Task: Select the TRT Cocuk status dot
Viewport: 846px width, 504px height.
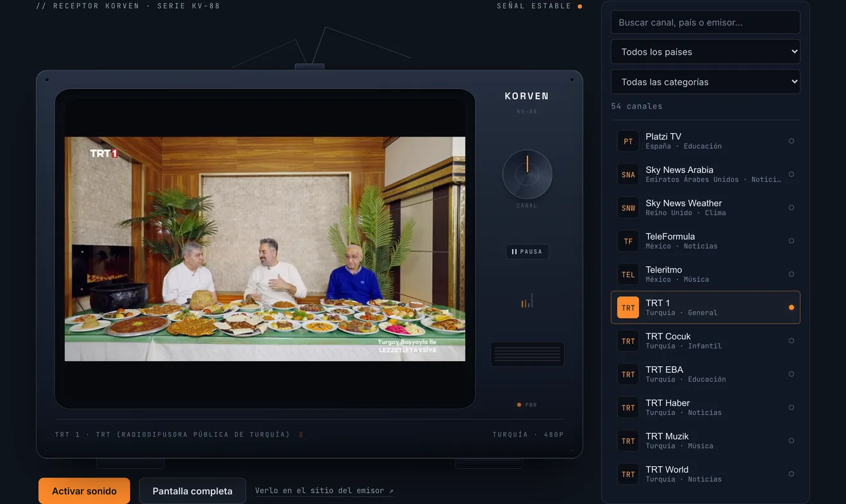Action: (x=792, y=341)
